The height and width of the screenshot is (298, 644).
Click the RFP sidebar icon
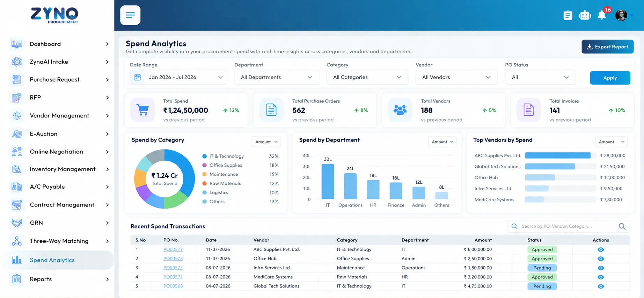(17, 97)
